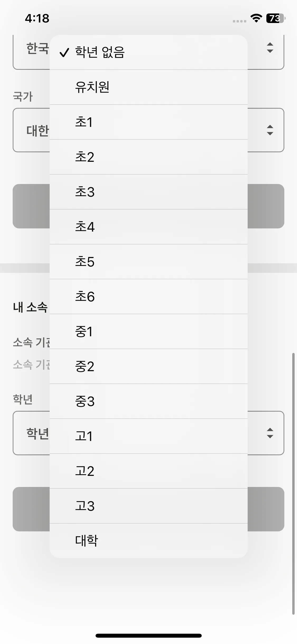
Task: Select 중1 grade option
Action: click(148, 331)
